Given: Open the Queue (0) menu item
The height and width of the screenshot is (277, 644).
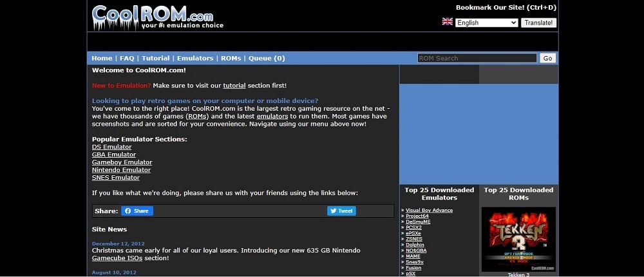Looking at the screenshot, I should tap(267, 59).
